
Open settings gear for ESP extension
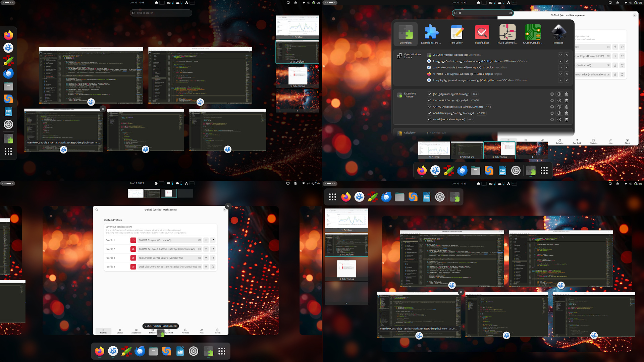pos(552,94)
